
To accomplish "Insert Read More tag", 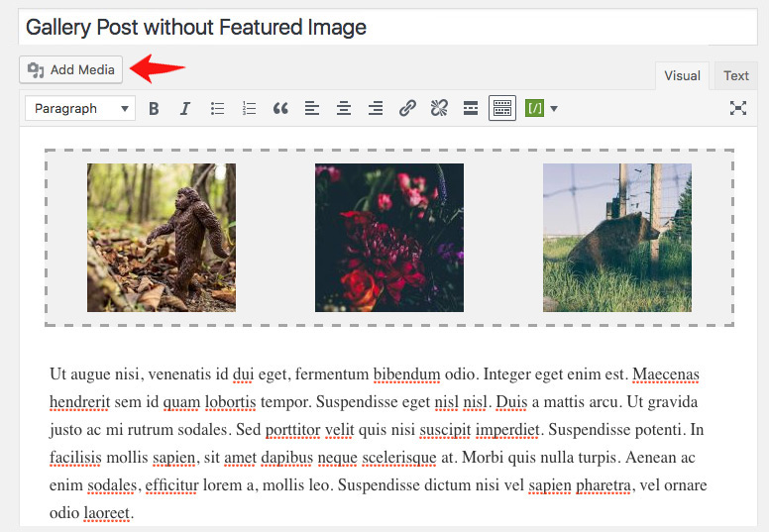I will pyautogui.click(x=471, y=109).
